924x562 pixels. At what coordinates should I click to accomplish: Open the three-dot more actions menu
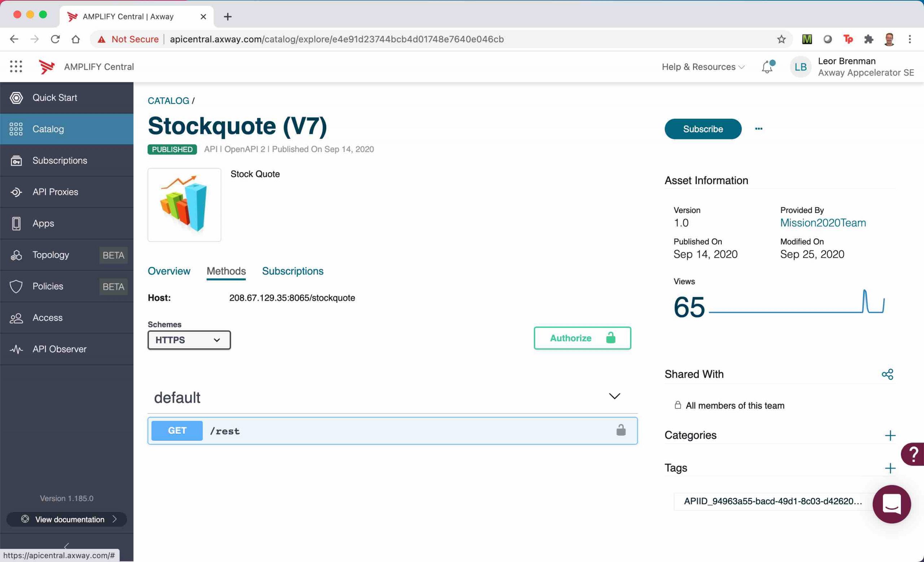(x=758, y=128)
